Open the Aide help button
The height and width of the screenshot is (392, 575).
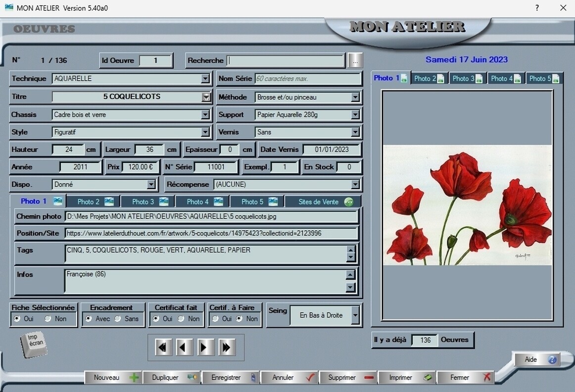[537, 359]
